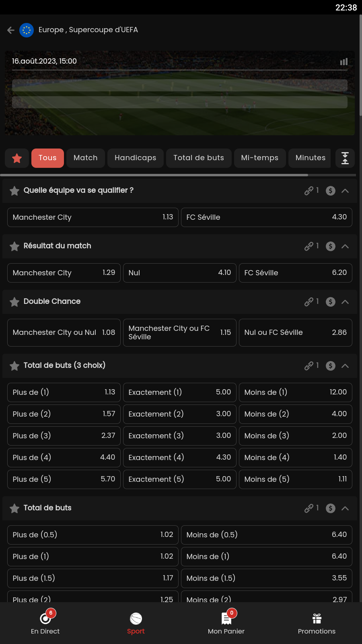Collapse Total de buts (3 choix) section
362x644 pixels.
(345, 366)
